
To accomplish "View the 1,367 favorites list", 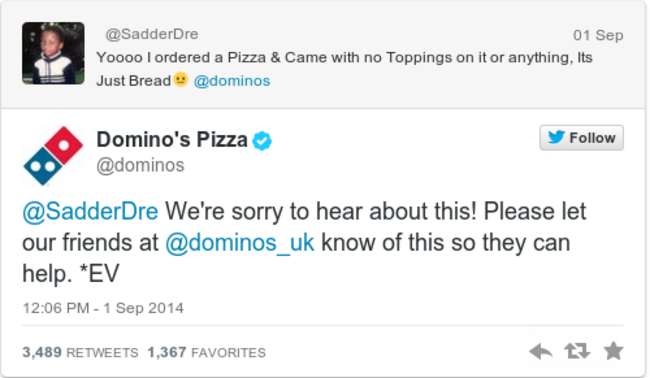I will pos(206,352).
